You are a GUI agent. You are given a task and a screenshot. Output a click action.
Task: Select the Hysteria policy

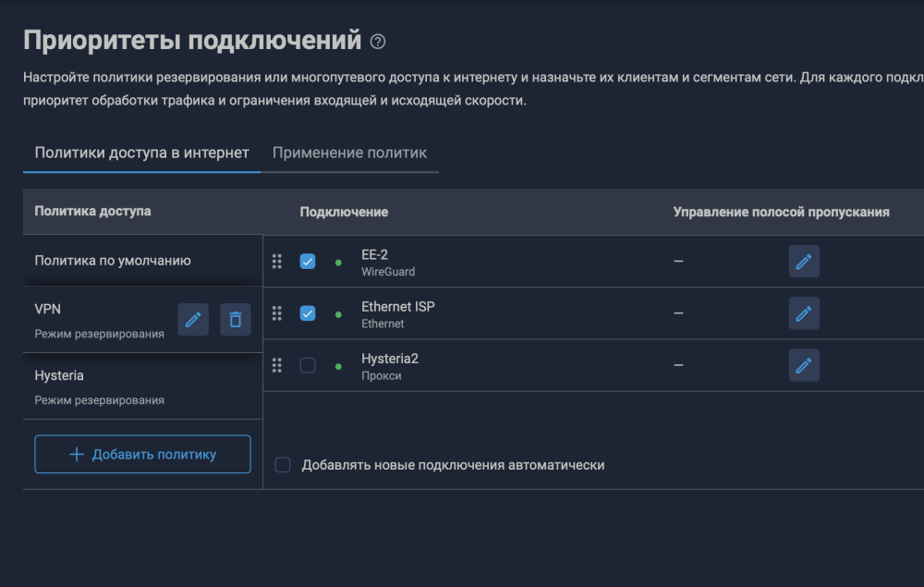point(142,386)
